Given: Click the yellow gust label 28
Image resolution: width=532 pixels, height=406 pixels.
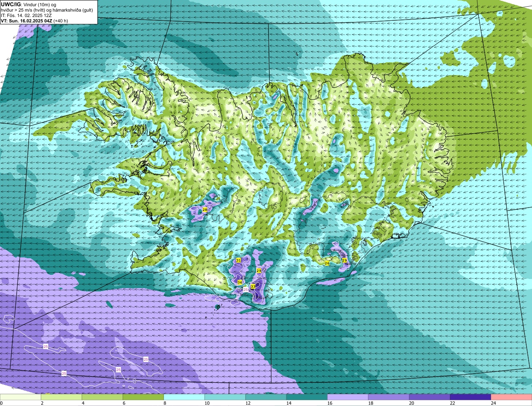Looking at the screenshot, I should point(205,210).
